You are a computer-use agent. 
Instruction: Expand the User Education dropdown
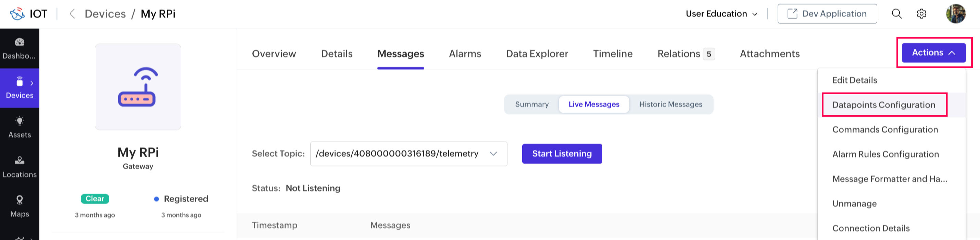pos(721,14)
